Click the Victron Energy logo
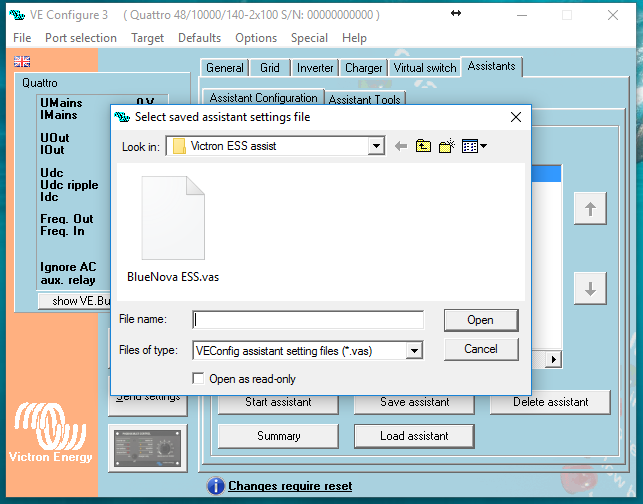The height and width of the screenshot is (504, 643). [50, 433]
